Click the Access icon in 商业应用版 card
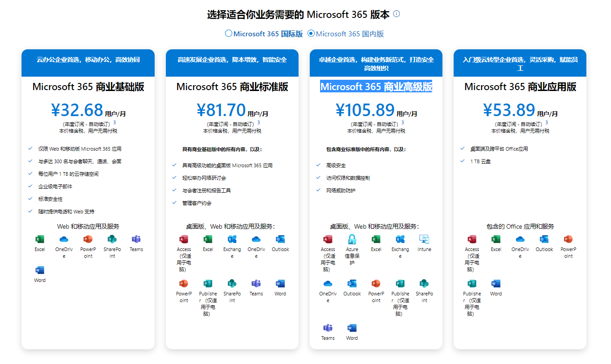 point(472,239)
